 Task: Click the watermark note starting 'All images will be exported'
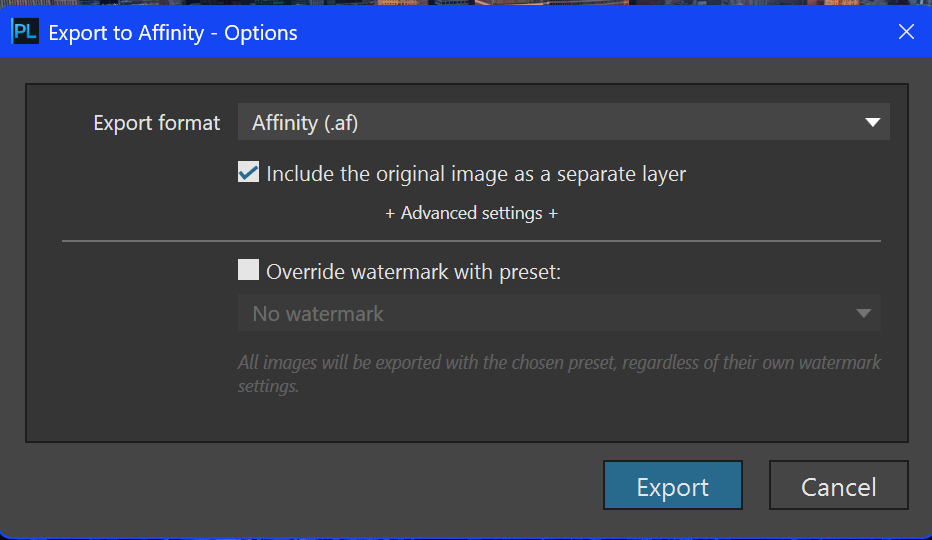(x=559, y=374)
